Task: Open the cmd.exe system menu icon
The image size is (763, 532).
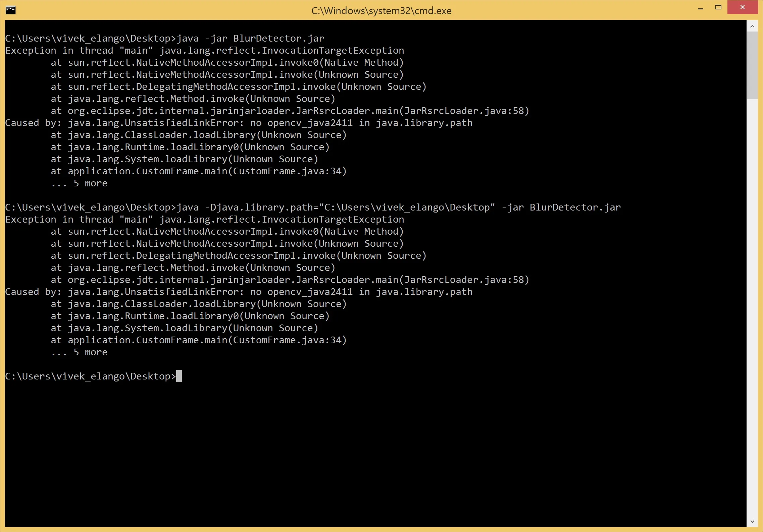Action: [x=11, y=10]
